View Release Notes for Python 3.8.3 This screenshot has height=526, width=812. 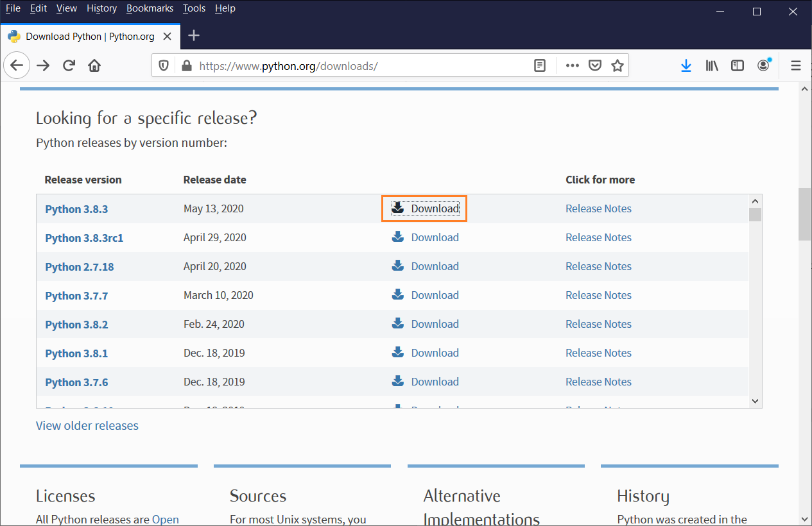pyautogui.click(x=598, y=208)
